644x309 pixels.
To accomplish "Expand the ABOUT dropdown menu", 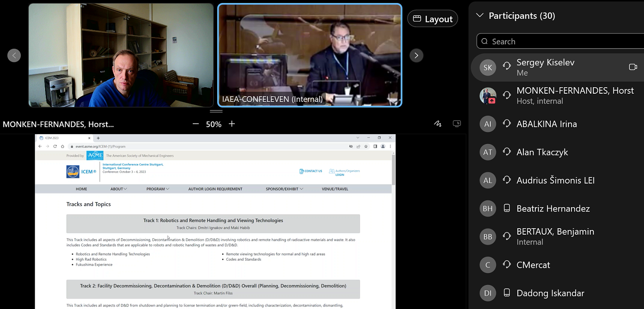I will 118,189.
